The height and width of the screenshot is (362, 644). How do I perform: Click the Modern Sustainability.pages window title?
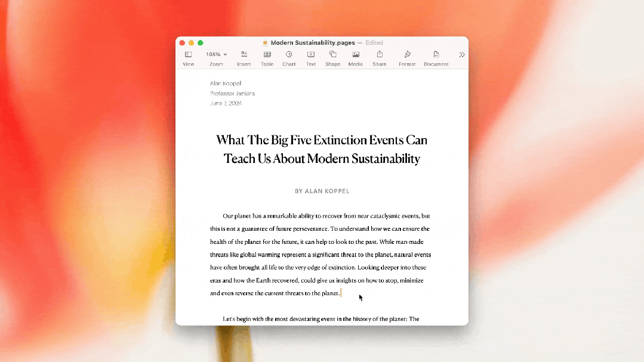312,43
